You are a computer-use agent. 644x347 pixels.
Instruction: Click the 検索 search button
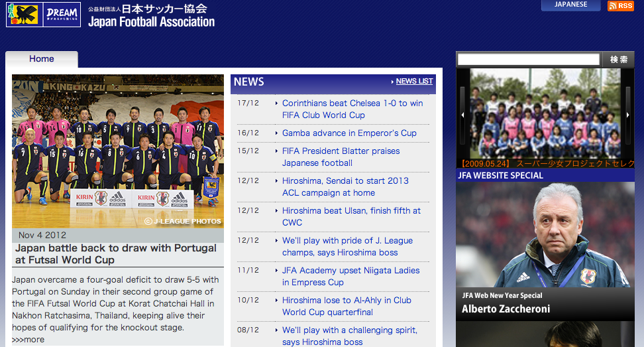point(619,59)
